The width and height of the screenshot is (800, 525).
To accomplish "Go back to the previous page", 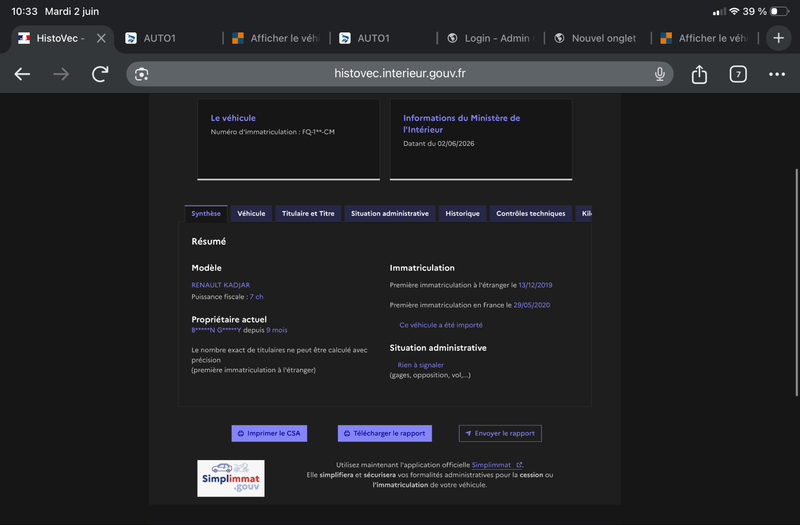I will click(22, 74).
